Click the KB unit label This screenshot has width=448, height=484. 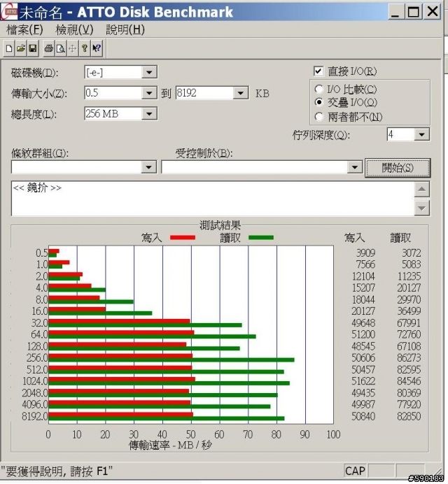coord(262,94)
